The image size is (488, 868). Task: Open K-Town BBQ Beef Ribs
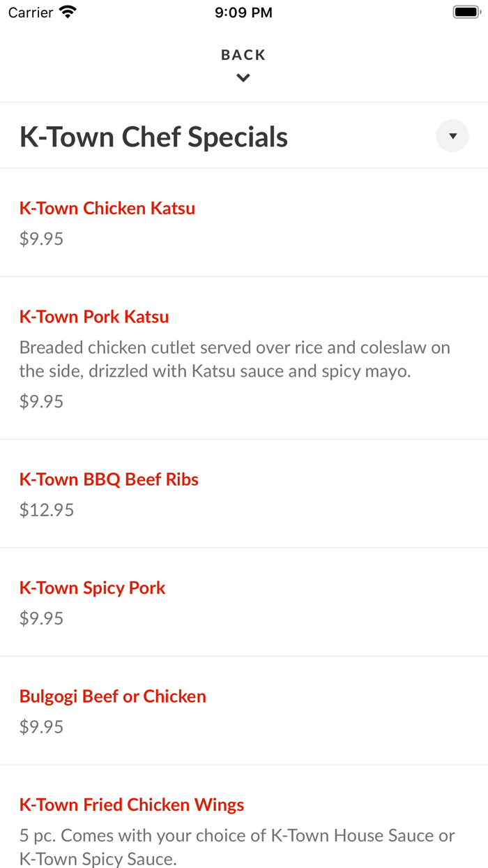pos(109,479)
